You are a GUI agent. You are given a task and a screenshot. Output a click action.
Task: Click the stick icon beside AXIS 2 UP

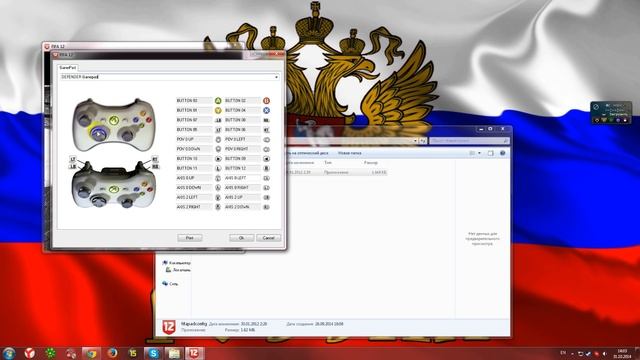[x=266, y=197]
